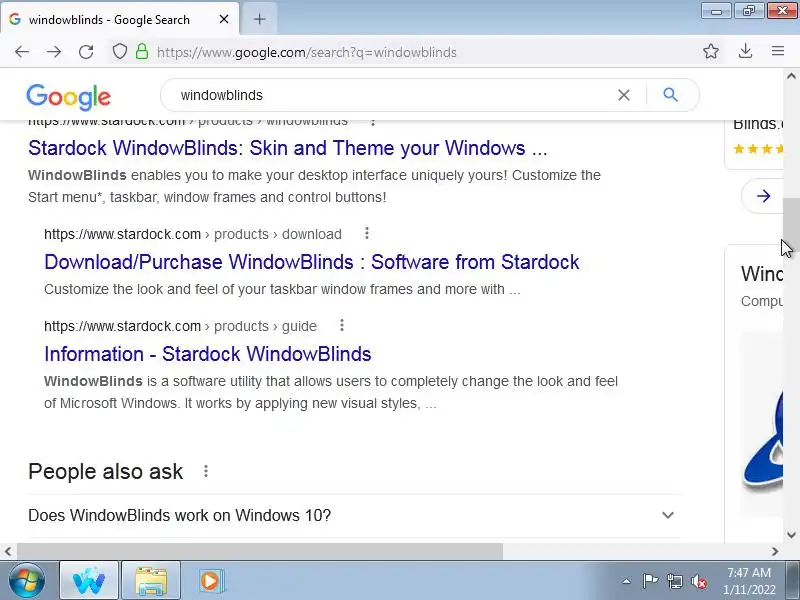View site security via the green padlock
Screen dimensions: 800x600
click(142, 52)
